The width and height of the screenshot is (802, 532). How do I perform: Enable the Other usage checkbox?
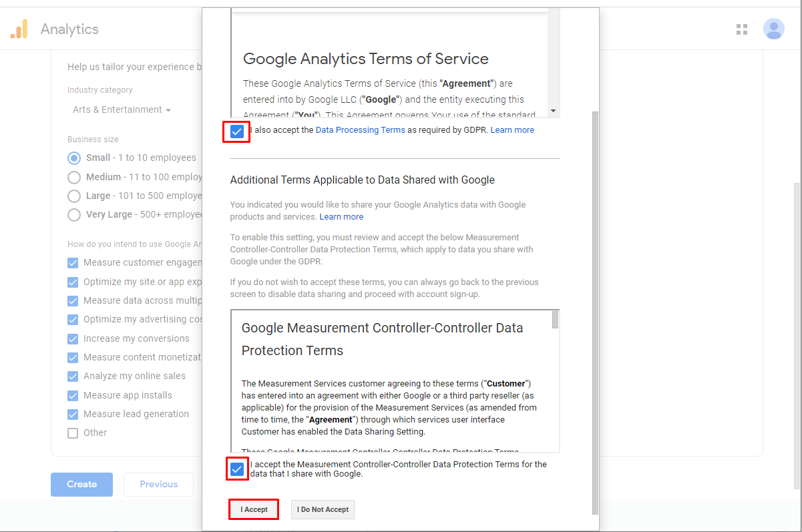coord(73,433)
